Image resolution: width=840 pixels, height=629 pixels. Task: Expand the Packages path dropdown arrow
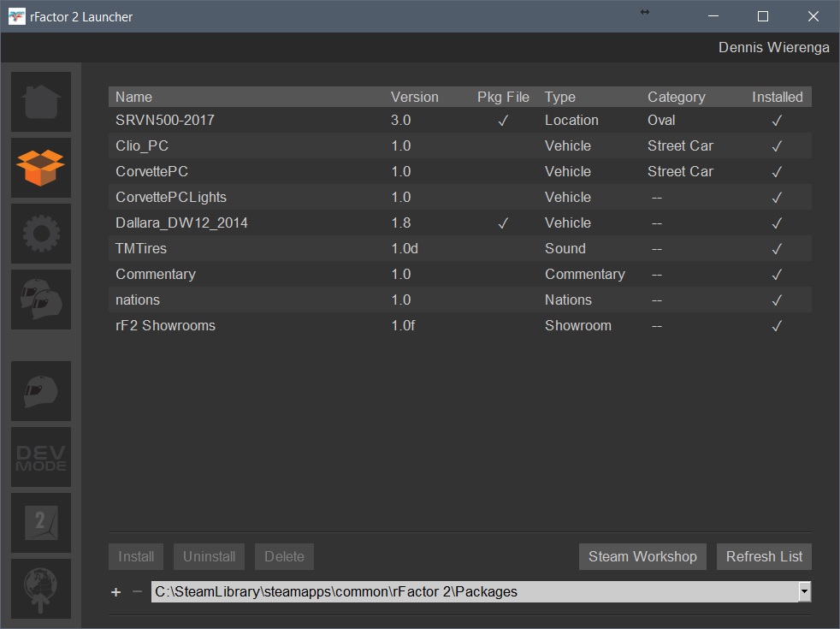point(805,591)
